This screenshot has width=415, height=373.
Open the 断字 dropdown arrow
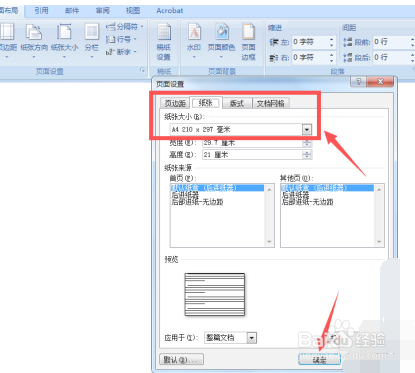point(135,52)
